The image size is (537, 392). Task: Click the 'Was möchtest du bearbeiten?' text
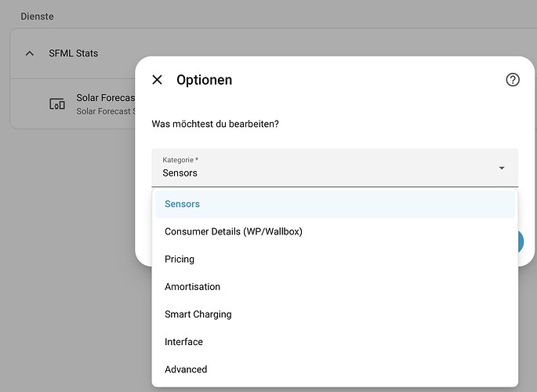[215, 124]
